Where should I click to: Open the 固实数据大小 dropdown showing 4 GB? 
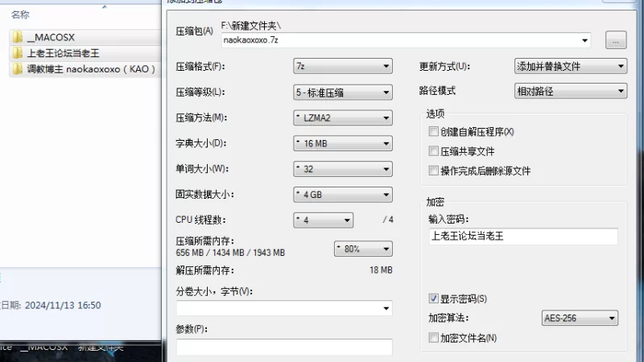[343, 195]
